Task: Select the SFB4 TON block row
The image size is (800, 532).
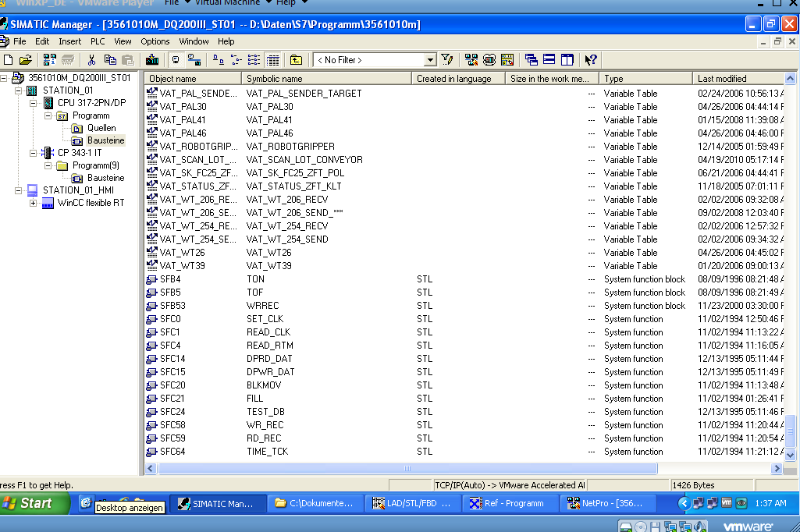Action: (464, 279)
